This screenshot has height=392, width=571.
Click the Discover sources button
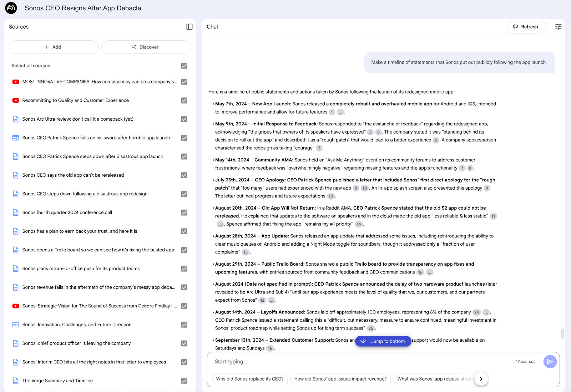[146, 47]
